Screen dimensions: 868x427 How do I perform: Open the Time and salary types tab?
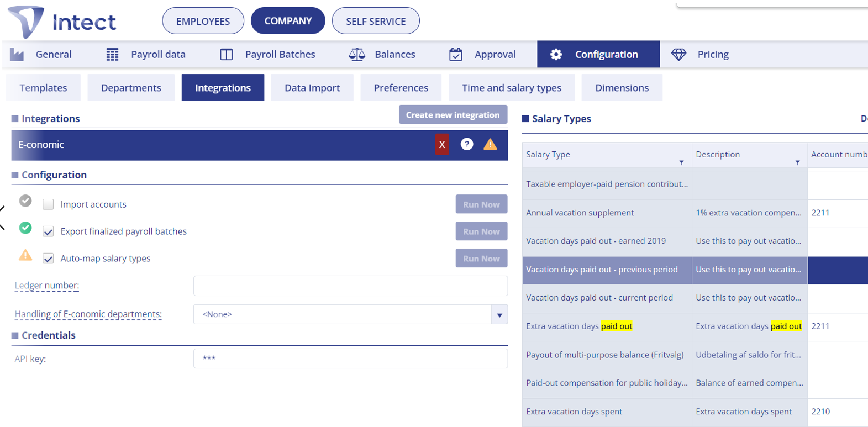(x=512, y=88)
